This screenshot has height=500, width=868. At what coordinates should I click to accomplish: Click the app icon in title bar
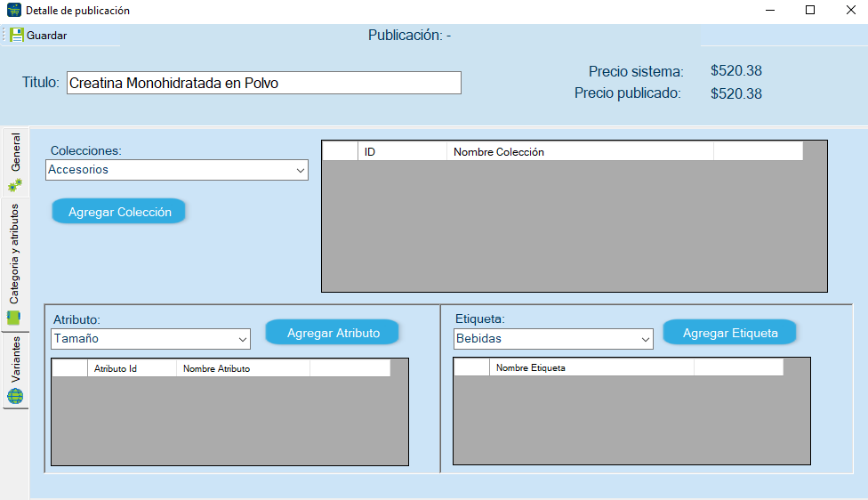[14, 10]
